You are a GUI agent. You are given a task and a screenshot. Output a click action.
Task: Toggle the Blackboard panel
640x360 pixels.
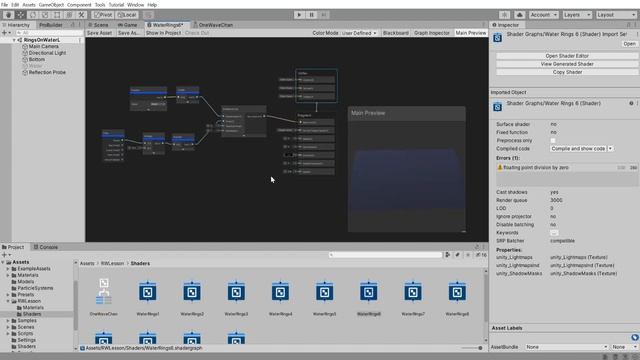396,33
